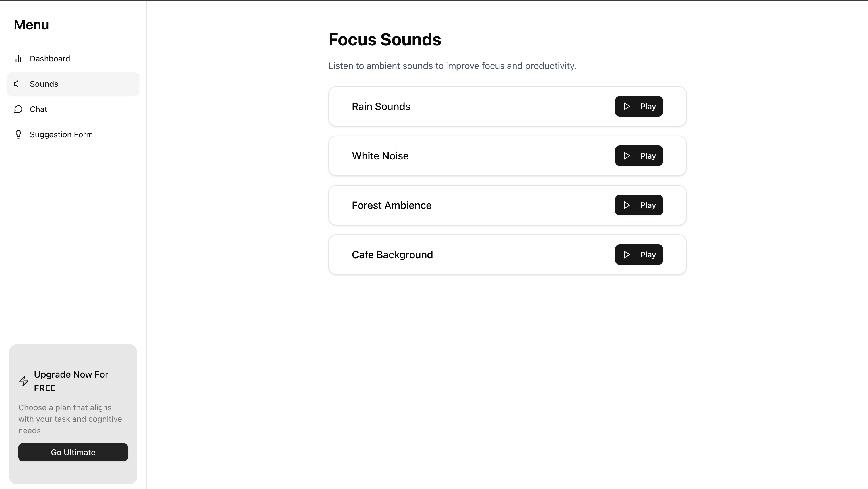Select Sounds in the sidebar menu
The width and height of the screenshot is (868, 489).
tap(44, 84)
